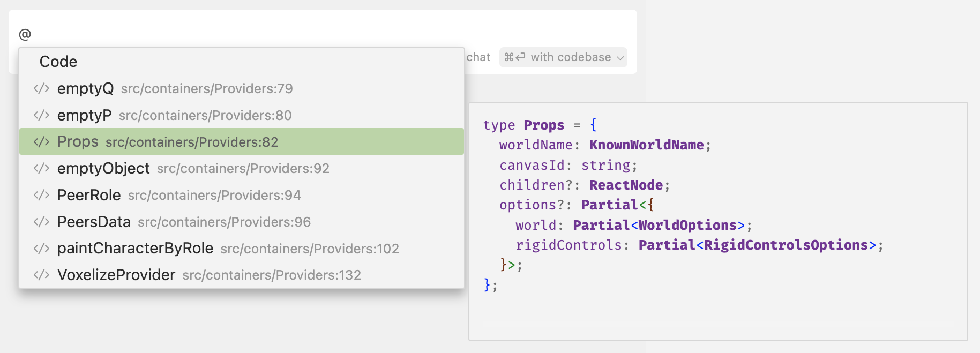Click the code icon beside emptyQ
The height and width of the screenshot is (353, 980).
coord(41,88)
